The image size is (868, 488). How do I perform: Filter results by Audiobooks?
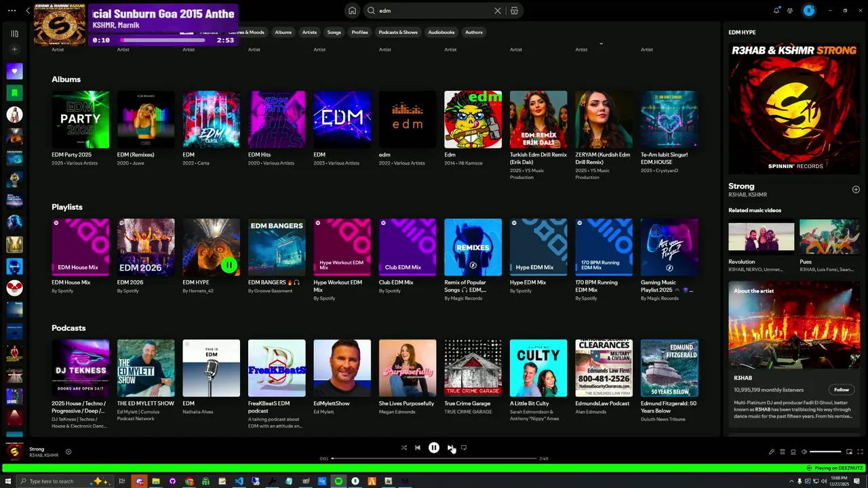click(441, 33)
